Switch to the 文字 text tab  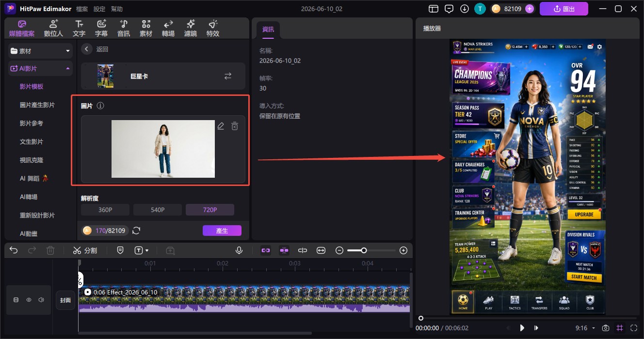pyautogui.click(x=79, y=29)
